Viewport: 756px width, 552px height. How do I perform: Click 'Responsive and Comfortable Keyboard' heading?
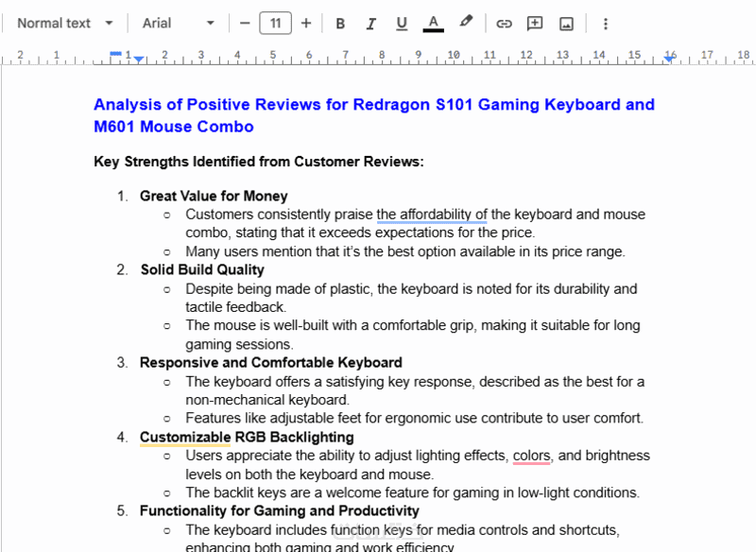point(271,363)
